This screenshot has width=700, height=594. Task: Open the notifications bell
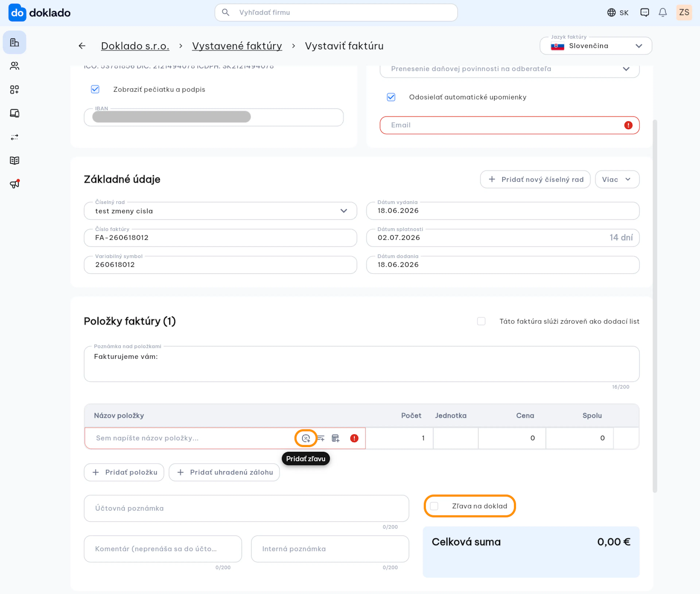coord(663,12)
